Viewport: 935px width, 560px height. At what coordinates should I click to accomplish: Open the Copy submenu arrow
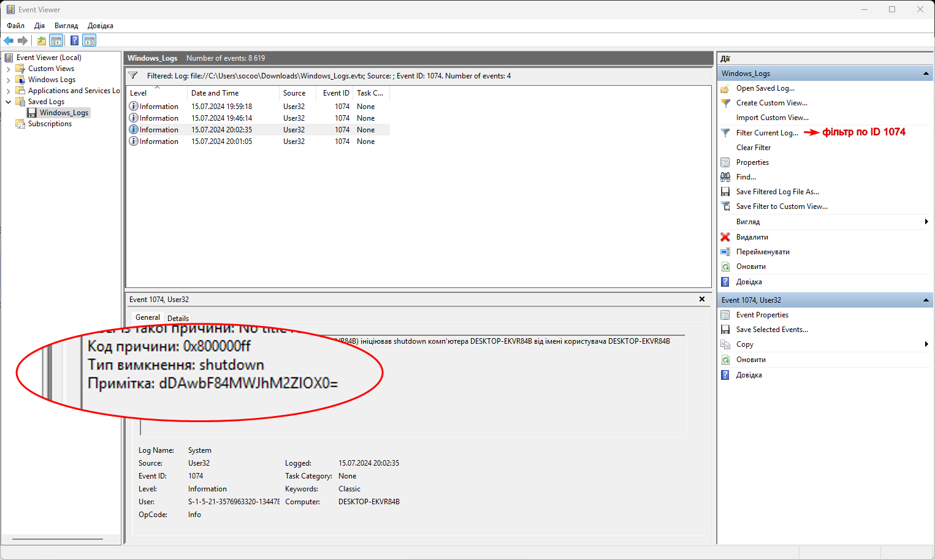click(926, 344)
